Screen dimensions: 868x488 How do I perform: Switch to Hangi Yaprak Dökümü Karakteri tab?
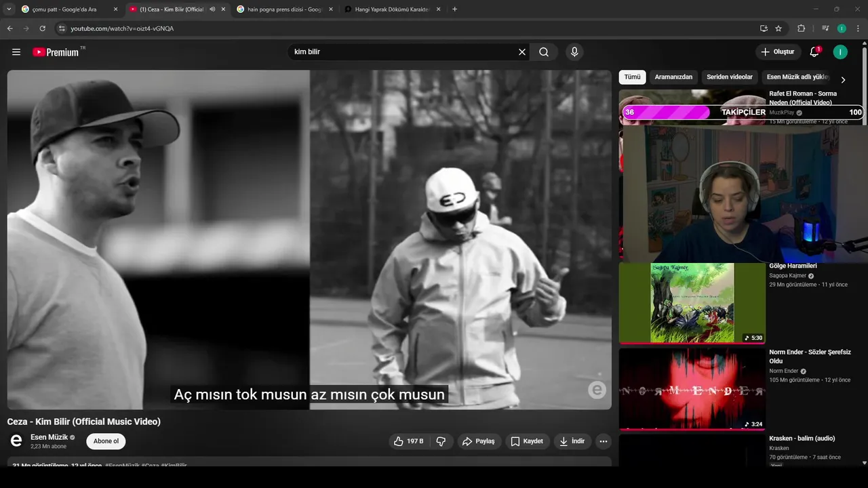pos(392,9)
